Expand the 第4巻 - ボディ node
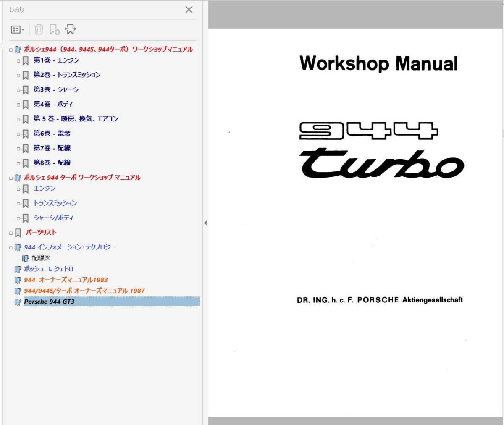This screenshot has width=504, height=425. pyautogui.click(x=18, y=105)
